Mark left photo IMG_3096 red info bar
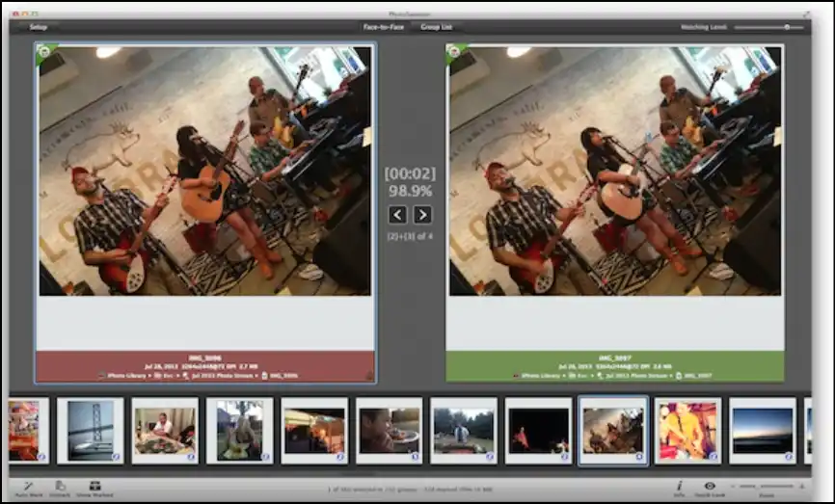This screenshot has width=835, height=504. [x=204, y=367]
